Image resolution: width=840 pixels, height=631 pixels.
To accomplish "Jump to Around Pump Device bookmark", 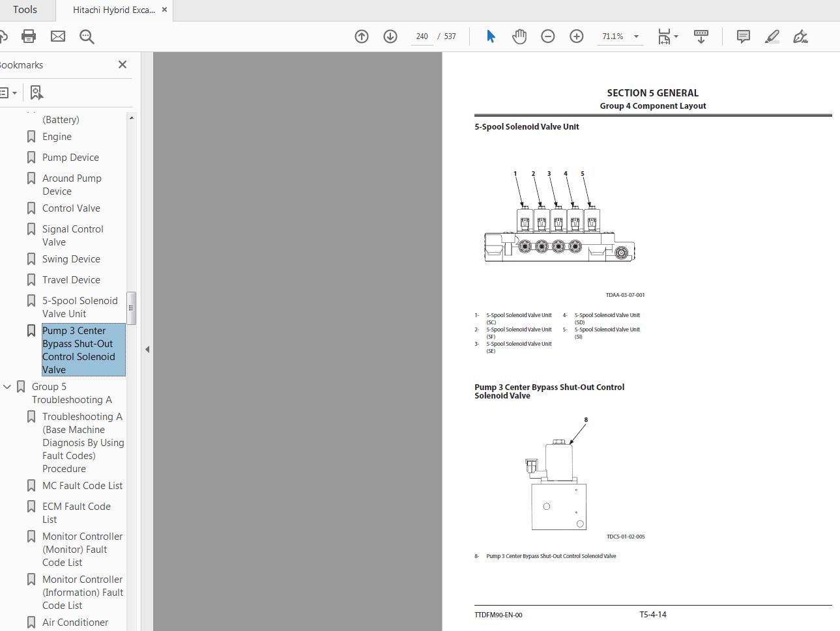I will click(x=72, y=185).
